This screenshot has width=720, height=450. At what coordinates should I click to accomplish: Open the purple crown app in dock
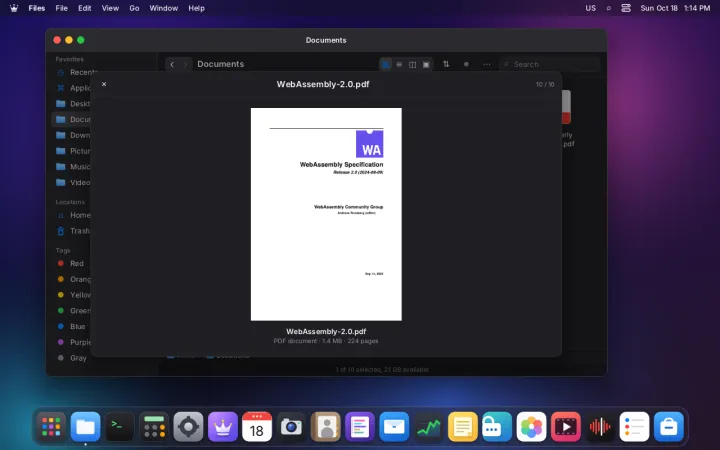[x=223, y=427]
